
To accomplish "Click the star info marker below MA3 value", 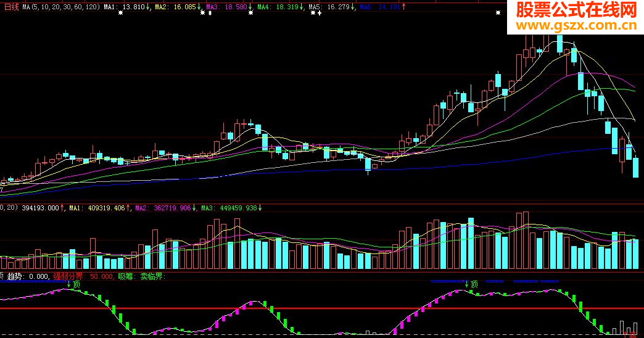I will (x=250, y=13).
